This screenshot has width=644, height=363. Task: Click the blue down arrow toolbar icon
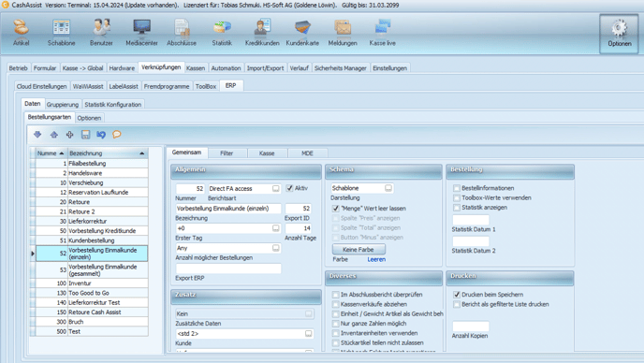point(37,135)
